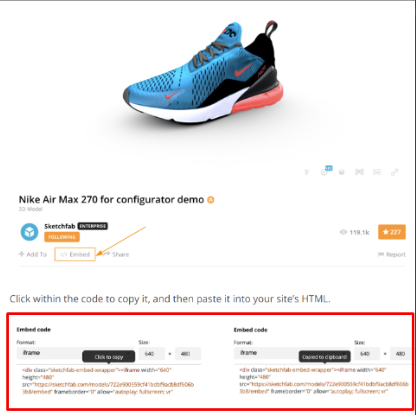Click the right embed code snippet text
416x415 pixels.
323,381
